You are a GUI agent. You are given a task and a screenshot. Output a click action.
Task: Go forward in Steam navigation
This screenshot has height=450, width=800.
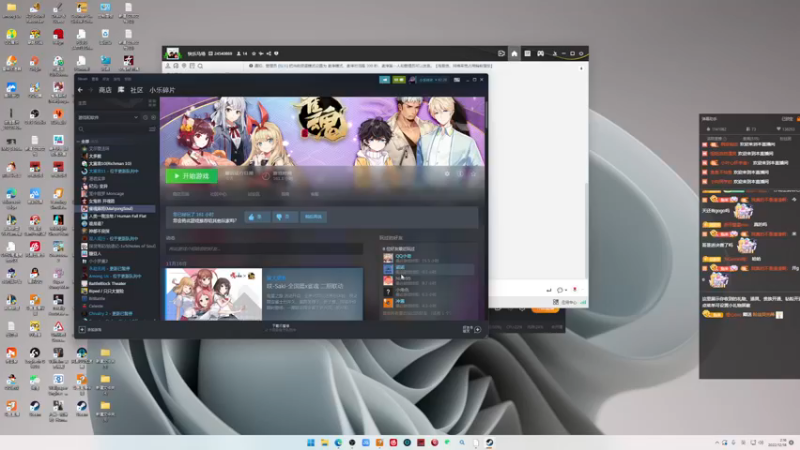pyautogui.click(x=90, y=90)
